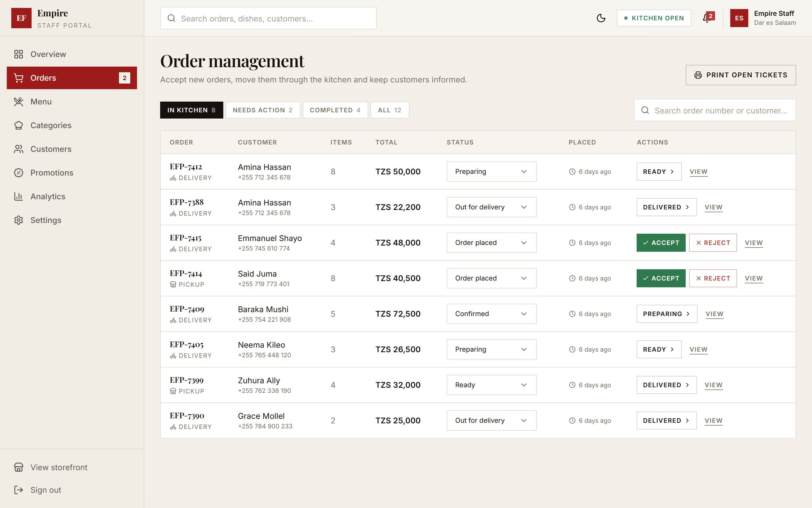Click the pickup icon under EFP-7414
The image size is (812, 508).
[173, 284]
